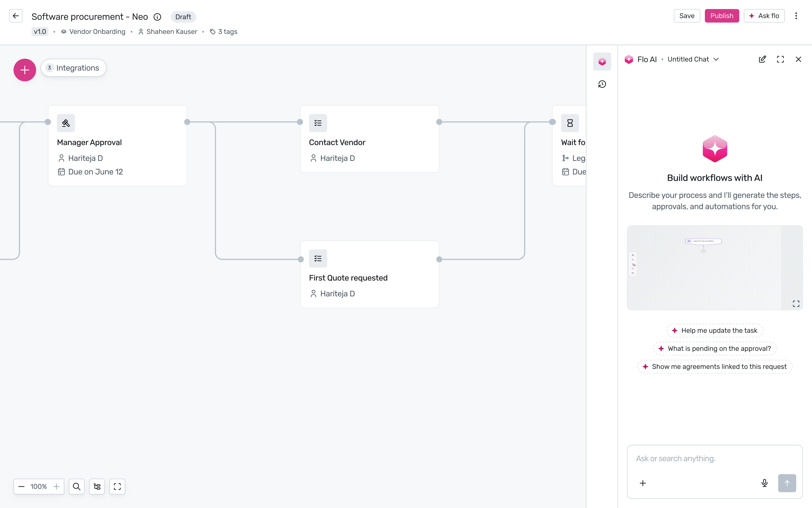Screen dimensions: 812x508
Task: Open the more options kebab menu
Action: tap(796, 16)
